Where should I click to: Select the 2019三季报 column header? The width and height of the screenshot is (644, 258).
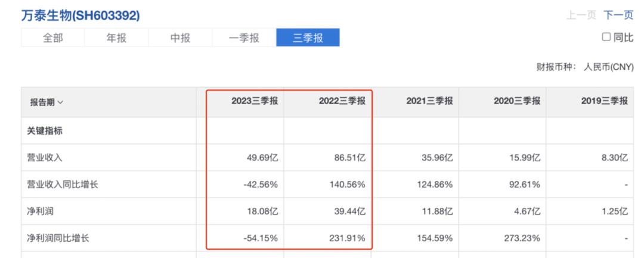[604, 102]
